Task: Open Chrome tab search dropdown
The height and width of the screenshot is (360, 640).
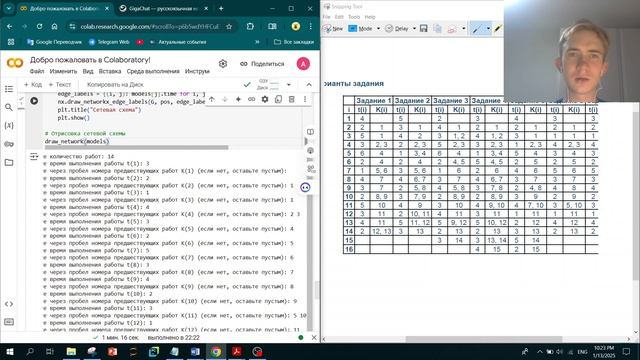Action: (9, 8)
